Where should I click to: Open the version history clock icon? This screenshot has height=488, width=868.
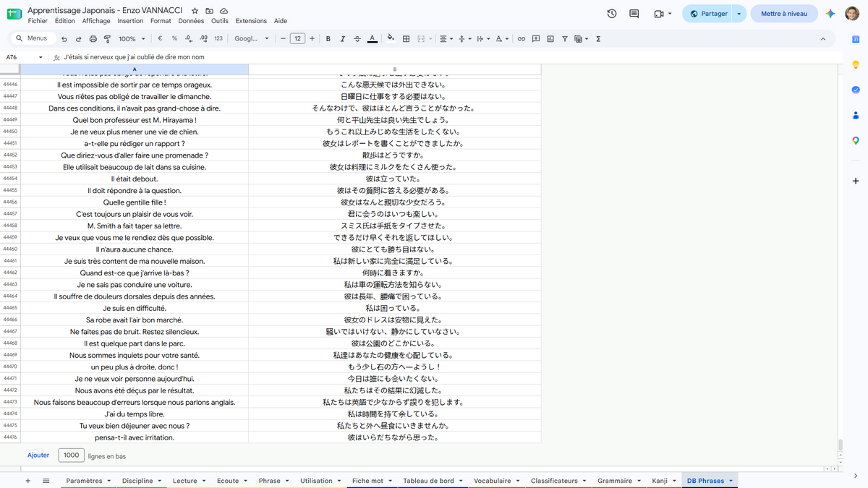click(x=612, y=14)
